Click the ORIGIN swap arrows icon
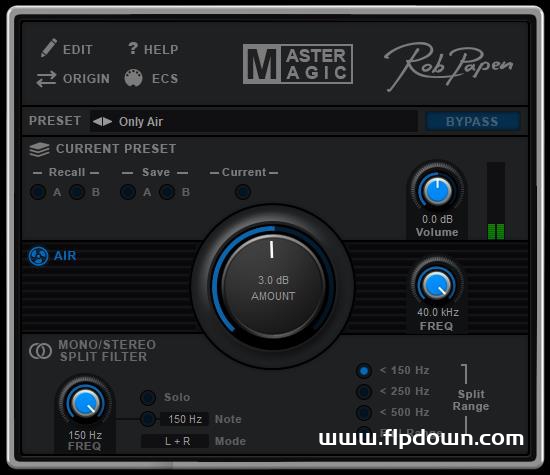550x475 pixels. (46, 79)
